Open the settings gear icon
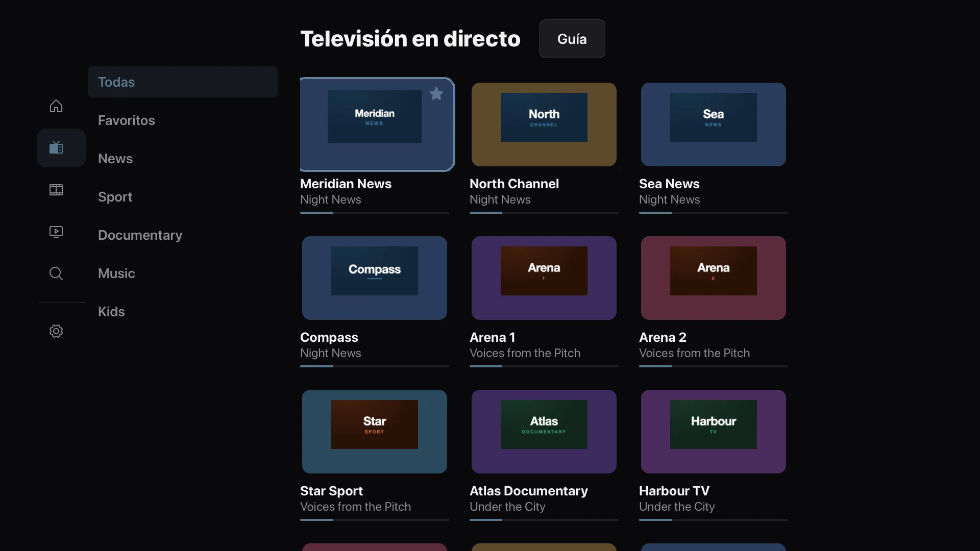Image resolution: width=980 pixels, height=551 pixels. coord(56,331)
